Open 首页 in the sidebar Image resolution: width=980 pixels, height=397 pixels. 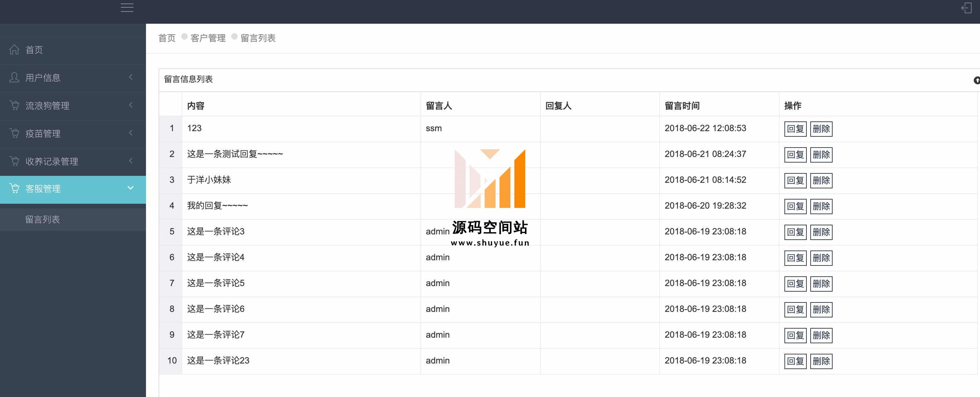pos(73,50)
